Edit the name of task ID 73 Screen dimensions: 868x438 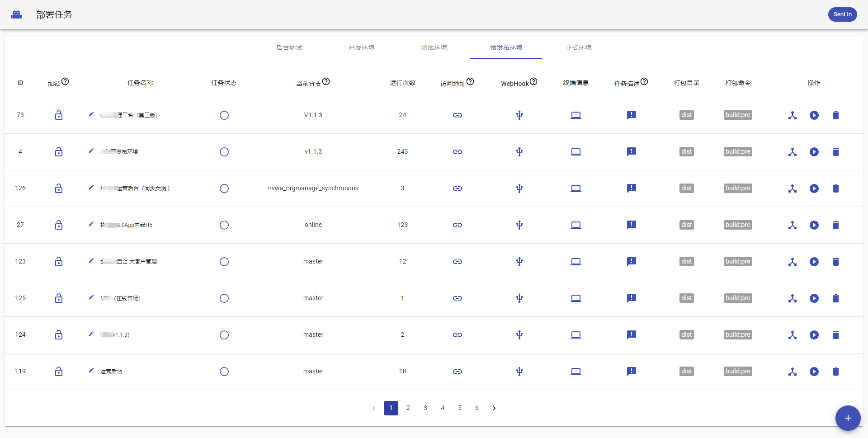91,114
